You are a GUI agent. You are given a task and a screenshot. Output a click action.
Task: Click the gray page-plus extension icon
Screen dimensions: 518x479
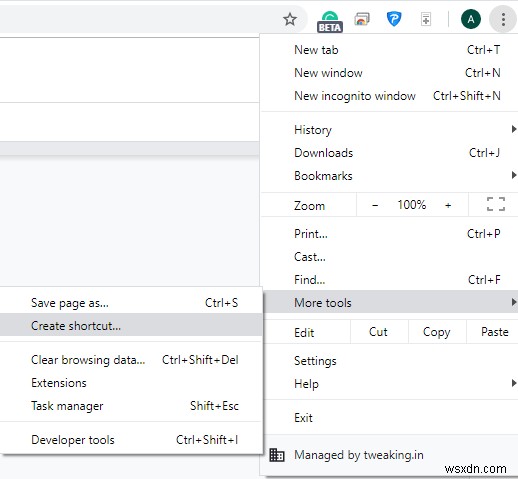pyautogui.click(x=426, y=19)
